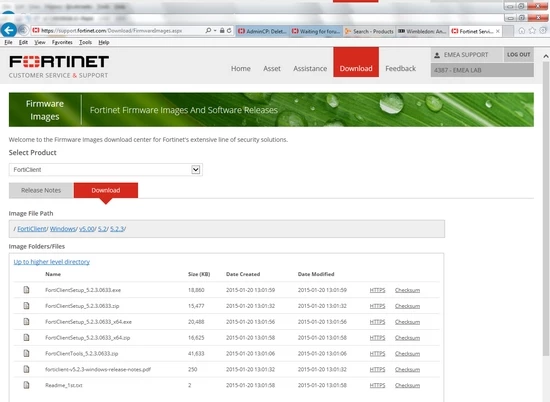Click Checksum link for FortiClientSetup_5.2.3.0633_x64.exe

pyautogui.click(x=407, y=322)
